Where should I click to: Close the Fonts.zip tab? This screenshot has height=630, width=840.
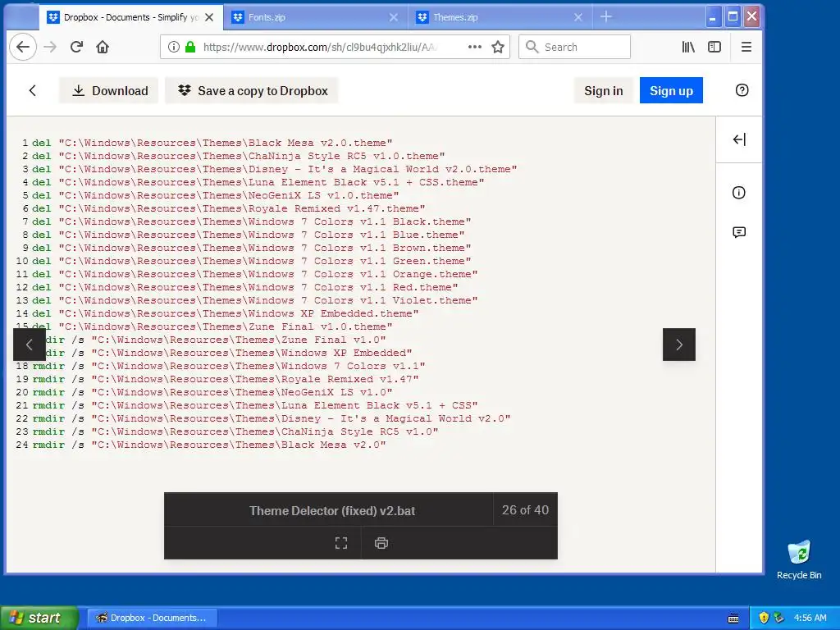coord(393,17)
